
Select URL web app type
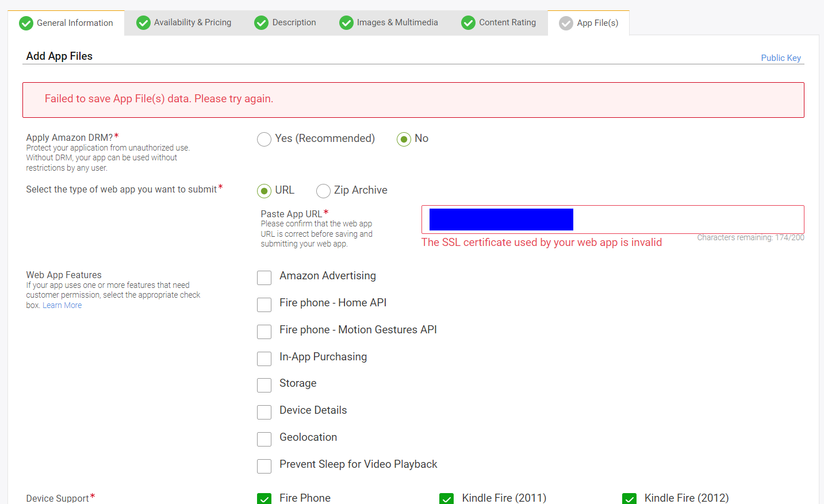tap(264, 191)
